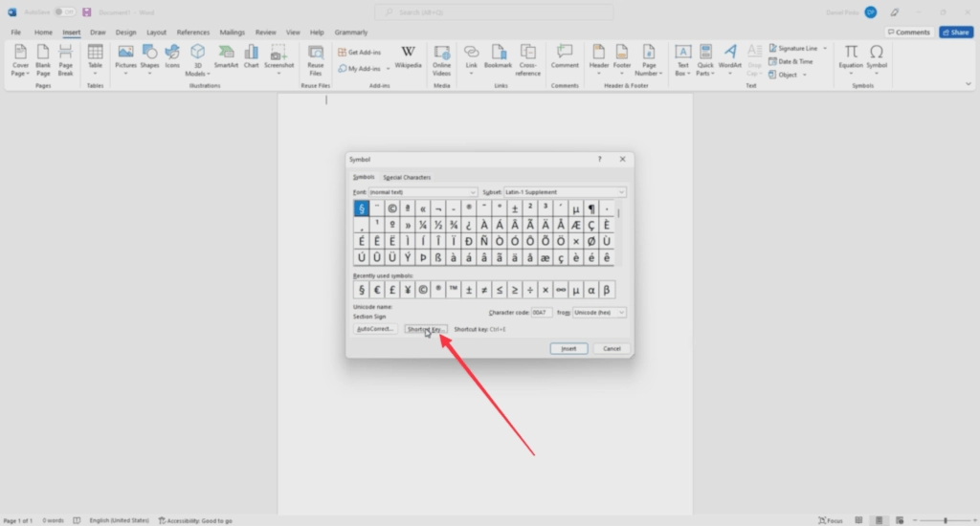
Task: Open the File menu
Action: [x=15, y=32]
